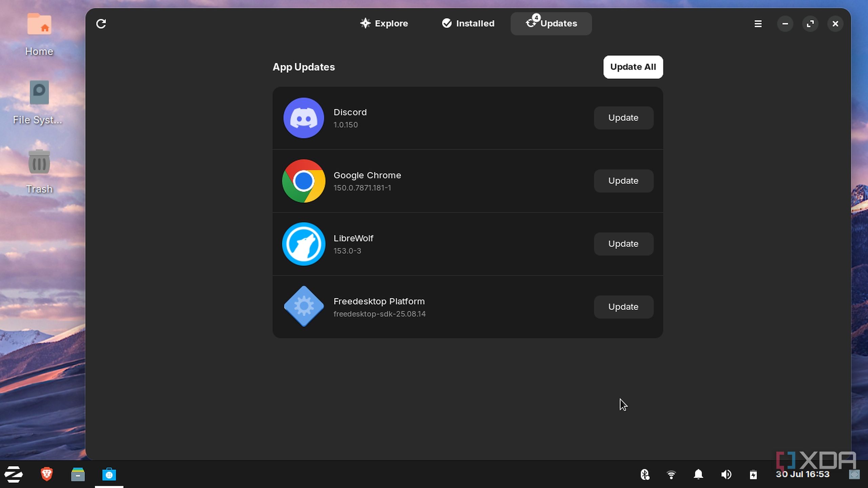Click the battery power tray icon
Viewport: 868px width, 488px height.
(753, 474)
